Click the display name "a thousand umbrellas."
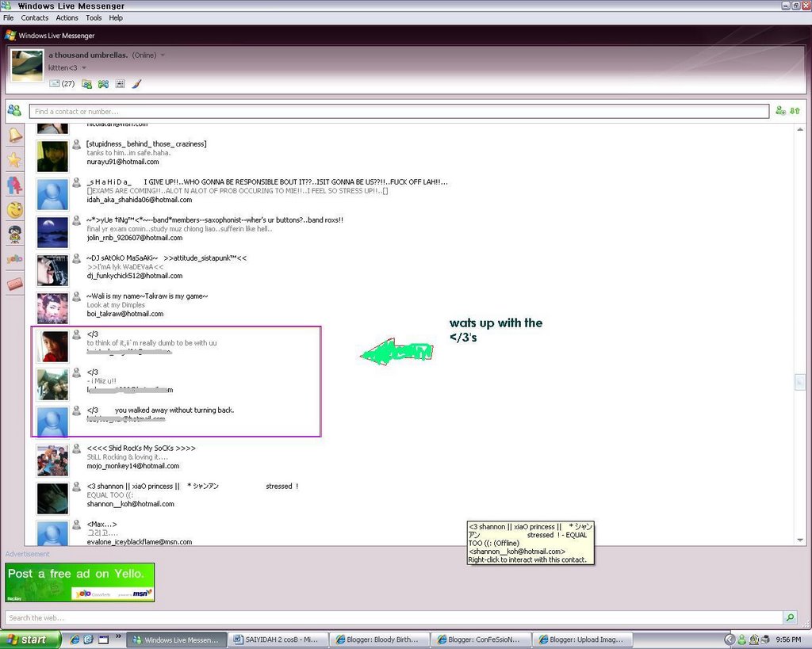The image size is (812, 649). coord(88,55)
